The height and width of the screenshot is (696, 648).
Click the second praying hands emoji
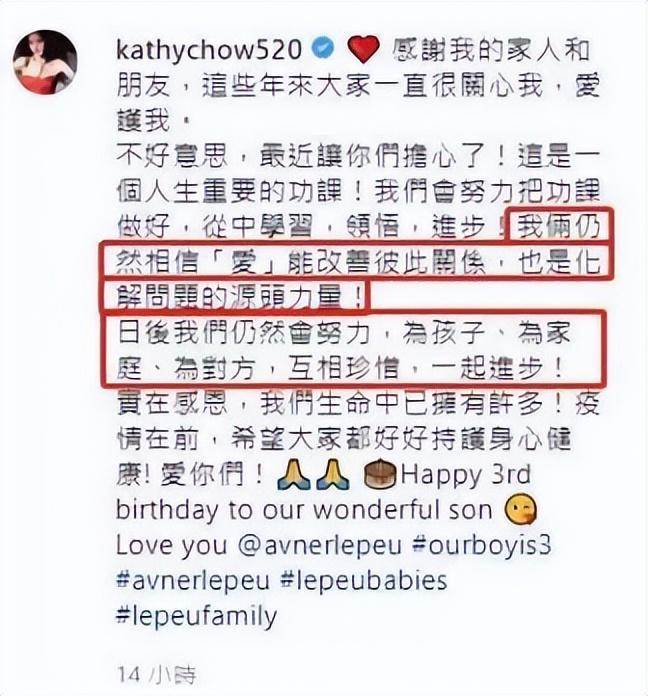click(x=332, y=475)
